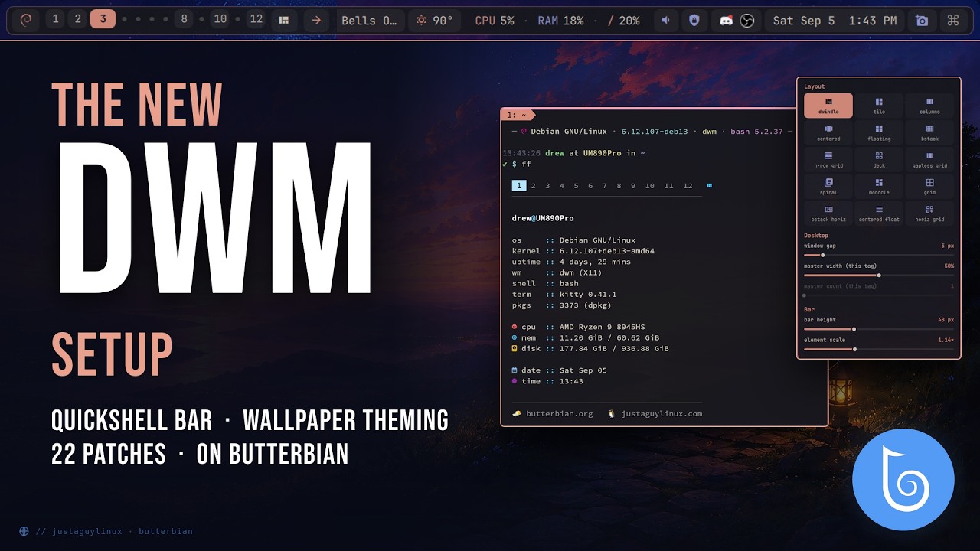Screen dimensions: 980x551
Task: Switch to workspace tag 10 in the top bar
Action: pos(220,19)
